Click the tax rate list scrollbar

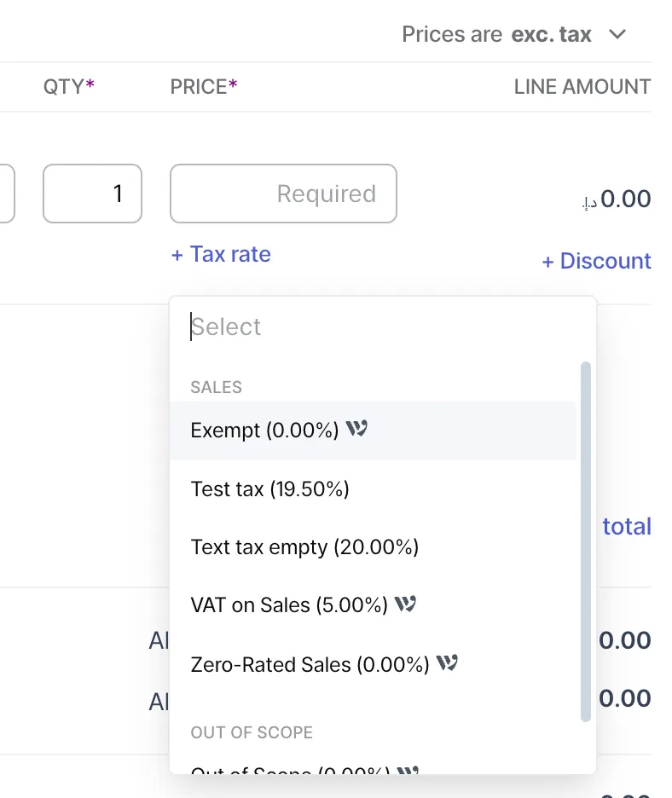(585, 541)
